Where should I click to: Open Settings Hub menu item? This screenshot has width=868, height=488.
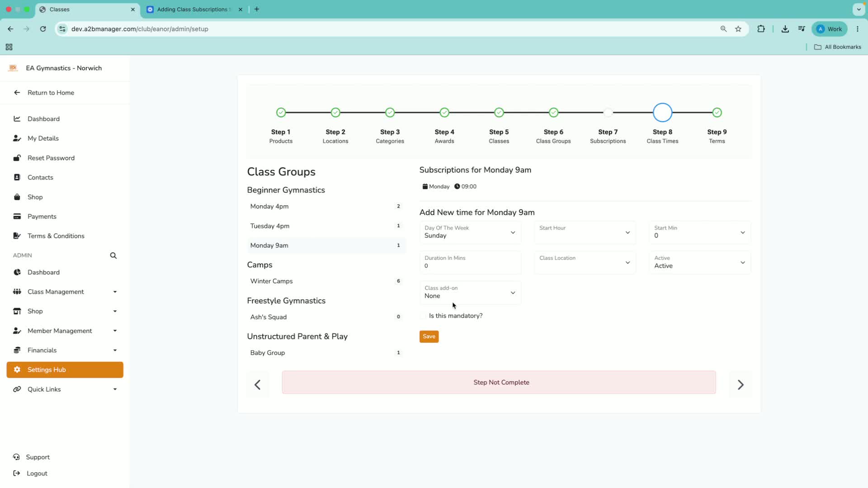(65, 370)
